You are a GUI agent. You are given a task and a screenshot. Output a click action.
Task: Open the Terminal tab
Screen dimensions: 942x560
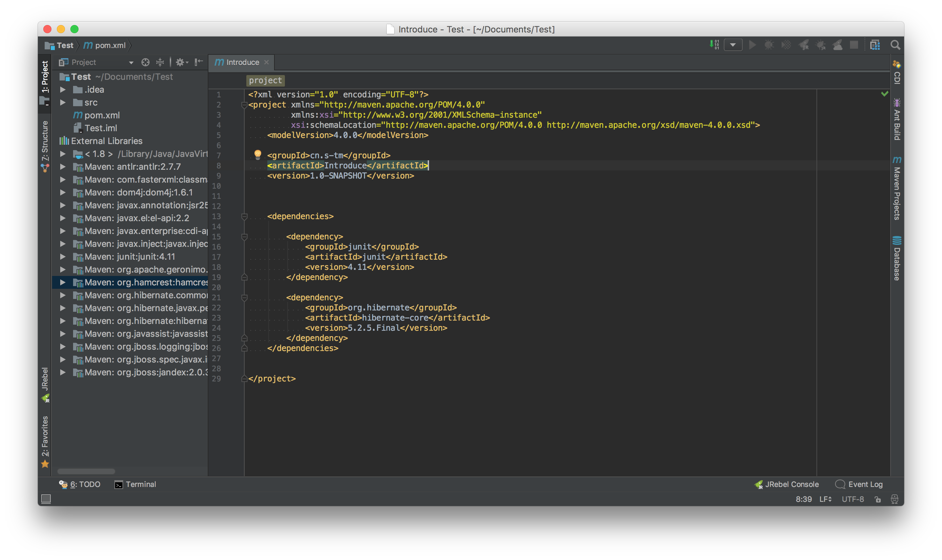pos(135,484)
